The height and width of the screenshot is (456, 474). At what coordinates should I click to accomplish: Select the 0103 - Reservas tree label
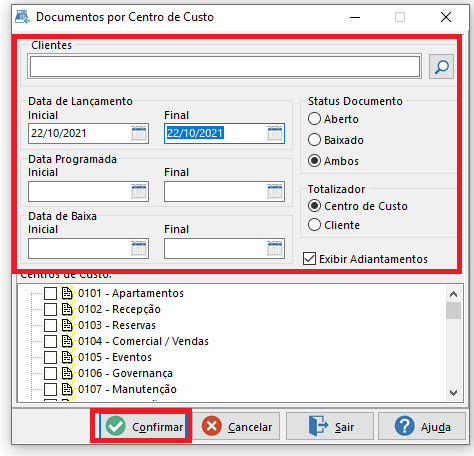[x=117, y=325]
